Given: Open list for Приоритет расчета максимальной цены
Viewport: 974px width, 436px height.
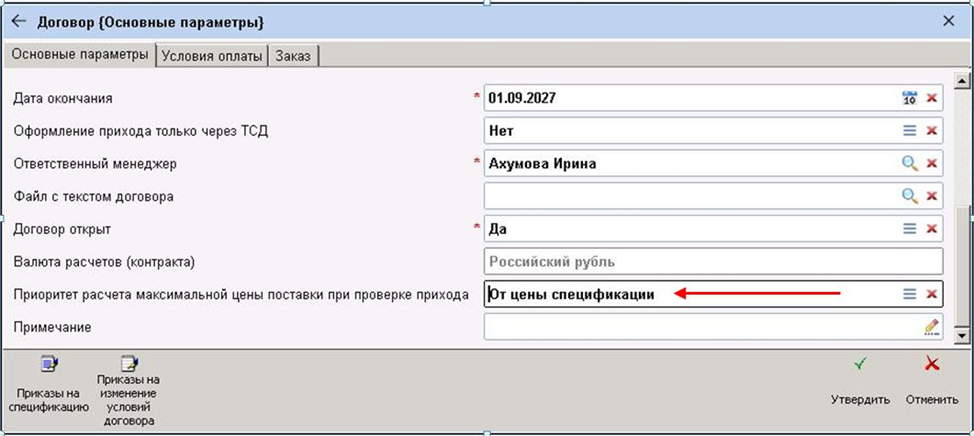Looking at the screenshot, I should click(909, 294).
